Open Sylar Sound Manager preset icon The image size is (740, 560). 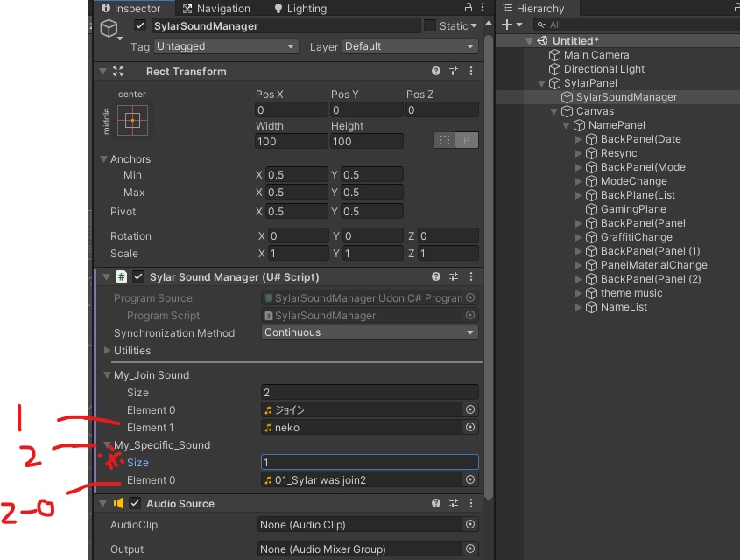[x=454, y=276]
